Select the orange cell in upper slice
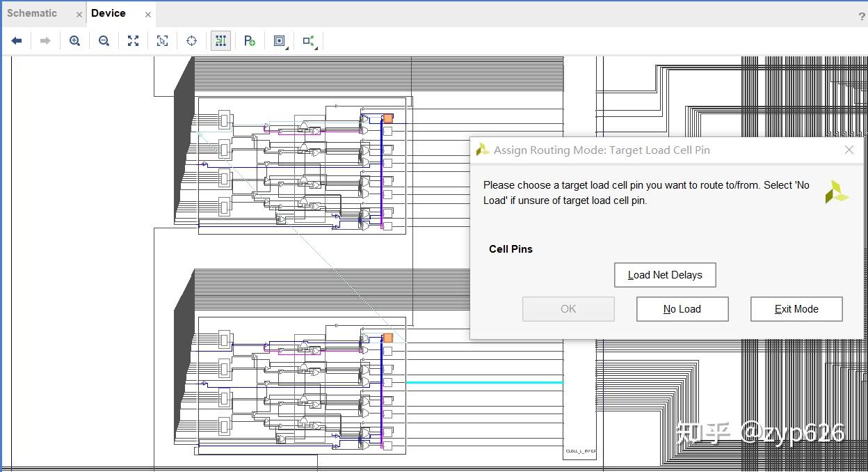The height and width of the screenshot is (472, 868). [x=388, y=119]
